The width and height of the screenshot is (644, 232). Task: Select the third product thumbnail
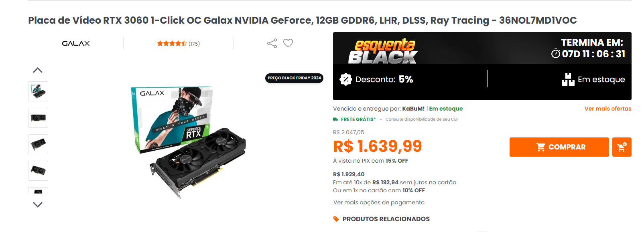[38, 144]
